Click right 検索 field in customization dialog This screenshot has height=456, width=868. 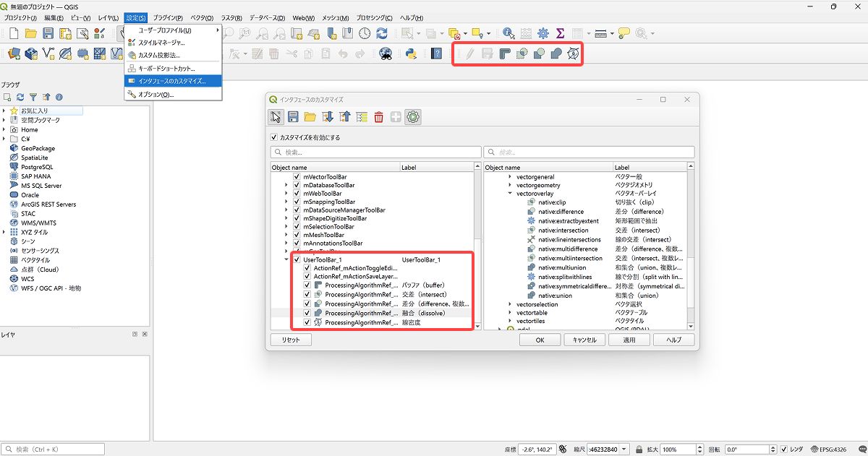pyautogui.click(x=589, y=152)
